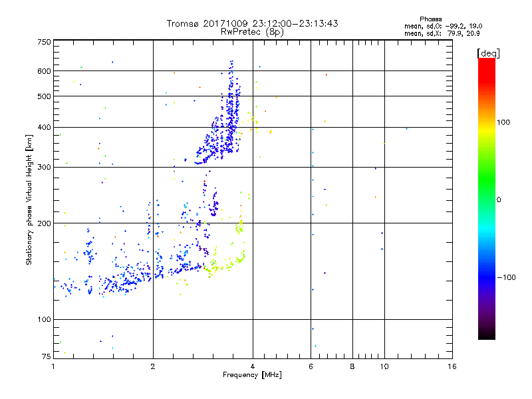This screenshot has width=532, height=399.
Task: Click the 'Phases' header in the legend
Action: pos(430,19)
